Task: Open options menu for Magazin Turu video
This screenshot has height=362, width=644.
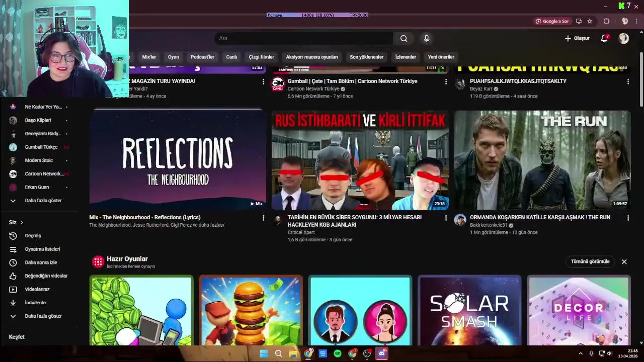Action: click(x=263, y=81)
